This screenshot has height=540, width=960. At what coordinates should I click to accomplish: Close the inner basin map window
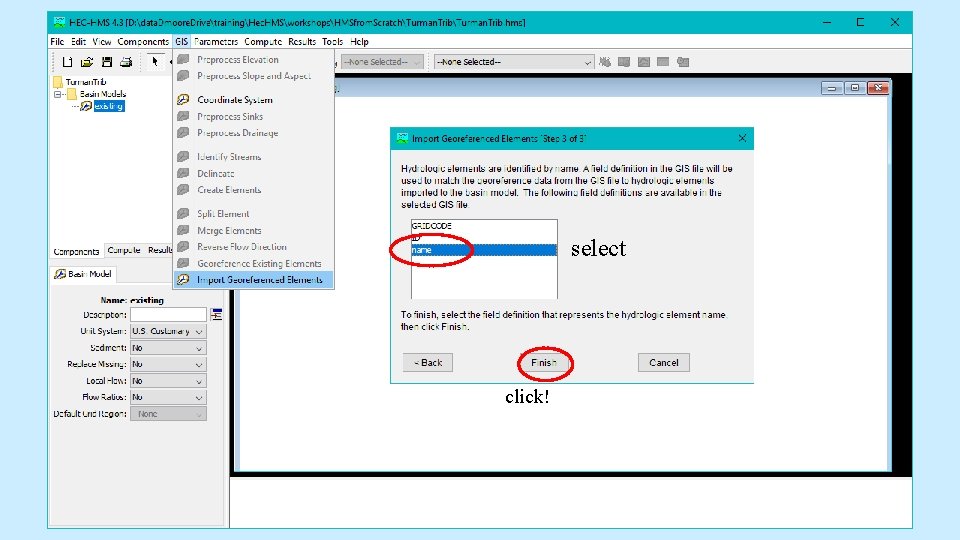point(878,88)
